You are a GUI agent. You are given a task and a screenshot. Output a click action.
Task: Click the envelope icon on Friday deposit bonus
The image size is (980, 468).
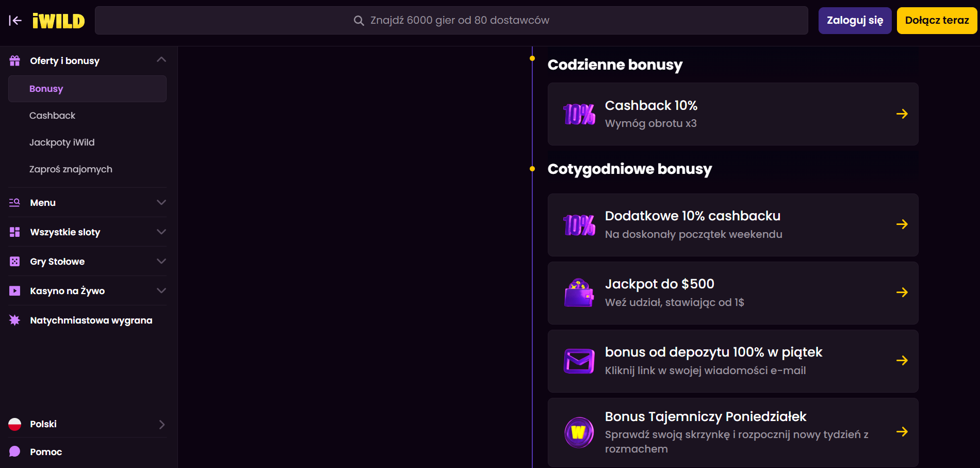tap(579, 361)
